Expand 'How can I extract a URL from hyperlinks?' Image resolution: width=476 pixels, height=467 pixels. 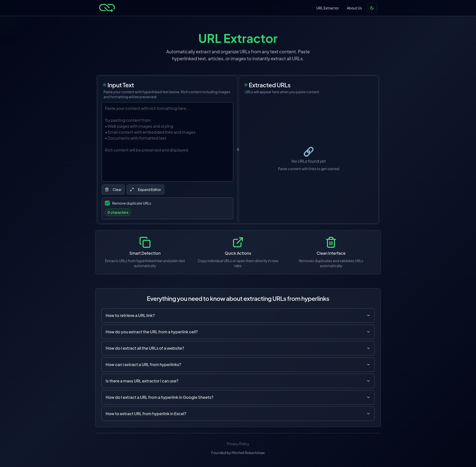coord(238,365)
